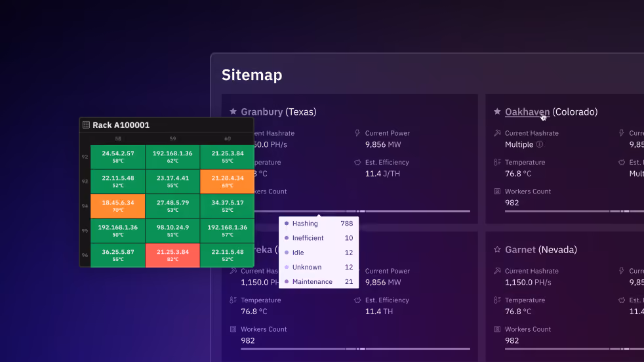This screenshot has width=644, height=362.
Task: Toggle the favorite star beside Granbury
Action: (x=233, y=111)
